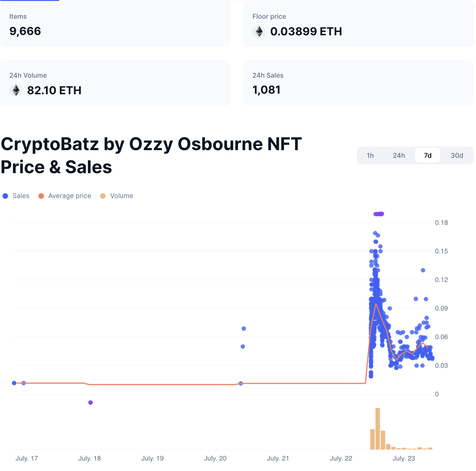The width and height of the screenshot is (476, 471).
Task: Click the orange Volume legend dot
Action: point(103,196)
